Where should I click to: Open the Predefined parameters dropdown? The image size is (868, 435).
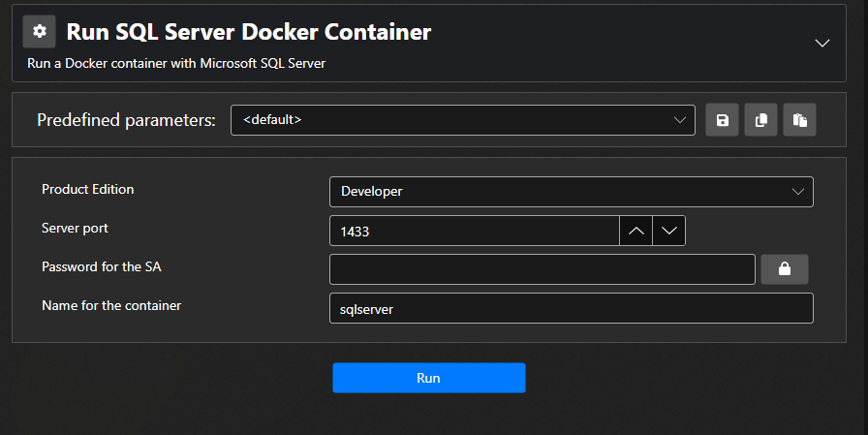tap(463, 120)
